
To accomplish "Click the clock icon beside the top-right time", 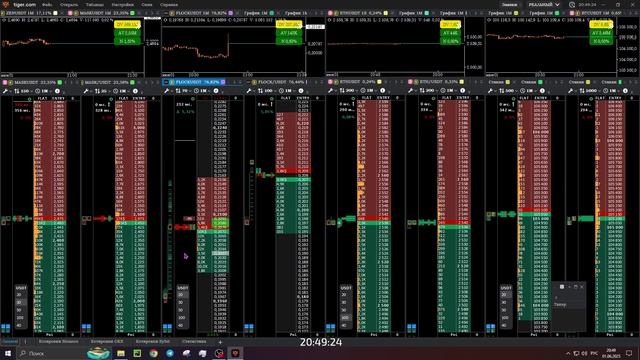I will click(572, 4).
